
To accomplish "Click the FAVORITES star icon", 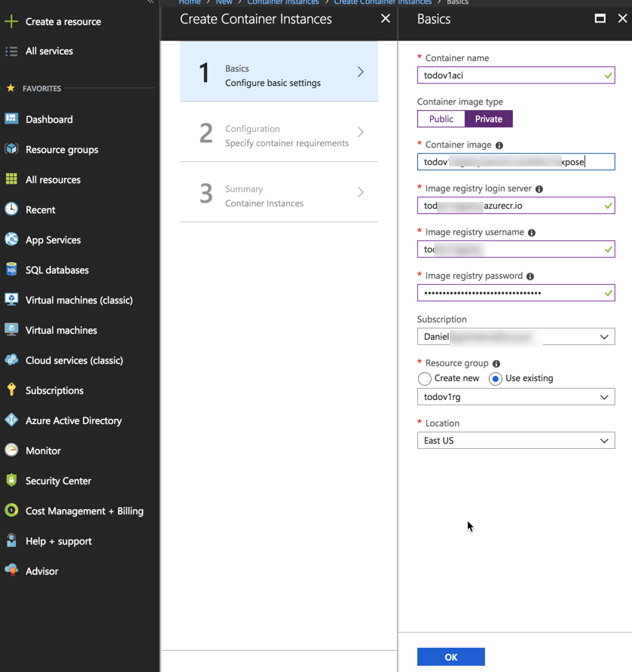I will [11, 88].
